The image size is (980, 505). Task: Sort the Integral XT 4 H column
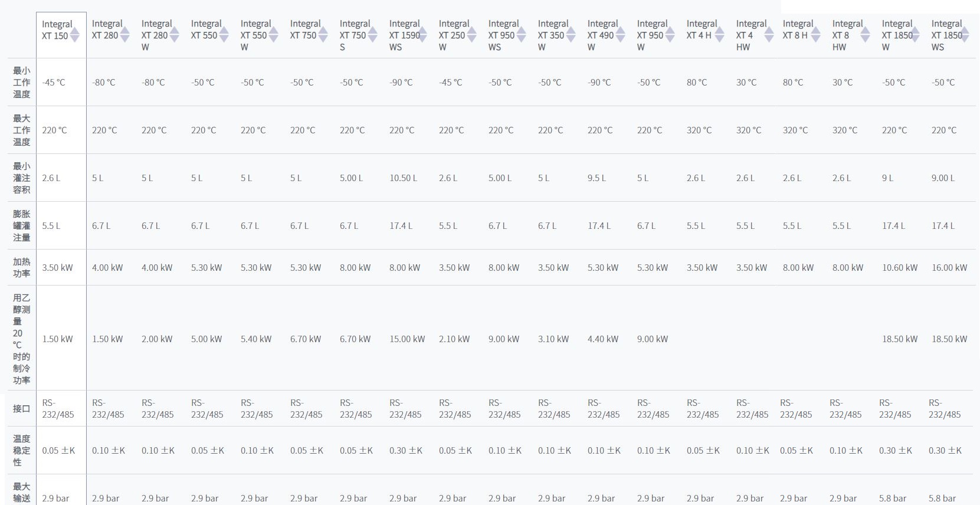coord(720,35)
